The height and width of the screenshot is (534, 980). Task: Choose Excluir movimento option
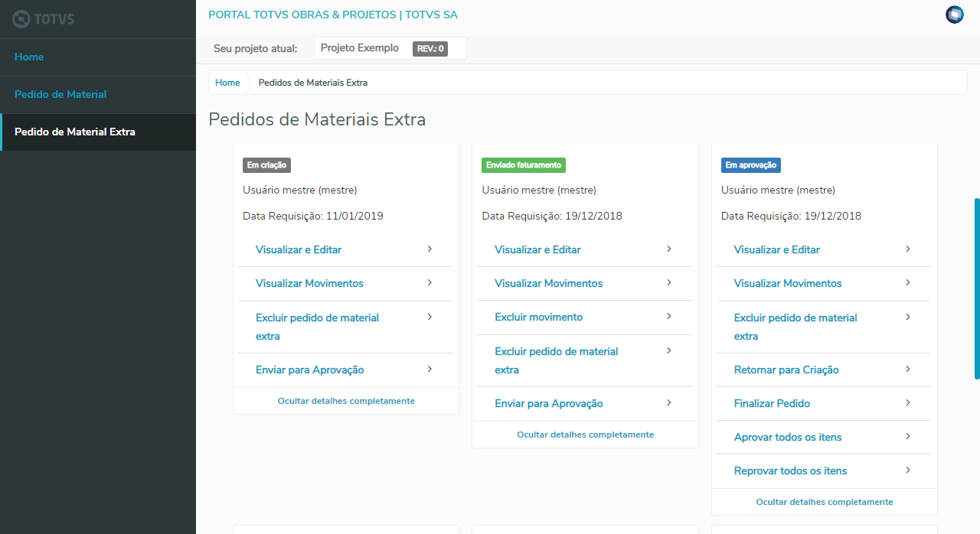coord(538,317)
